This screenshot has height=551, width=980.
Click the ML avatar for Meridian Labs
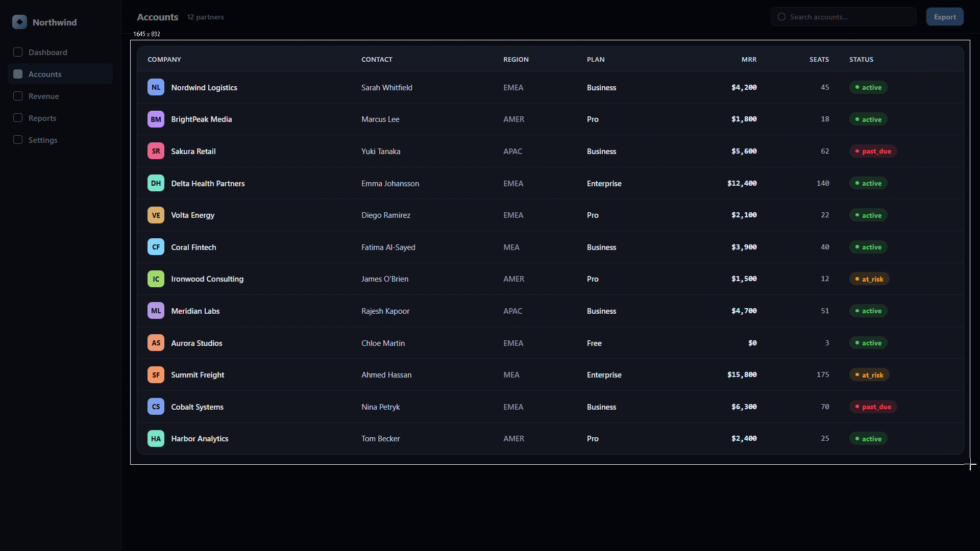point(156,311)
